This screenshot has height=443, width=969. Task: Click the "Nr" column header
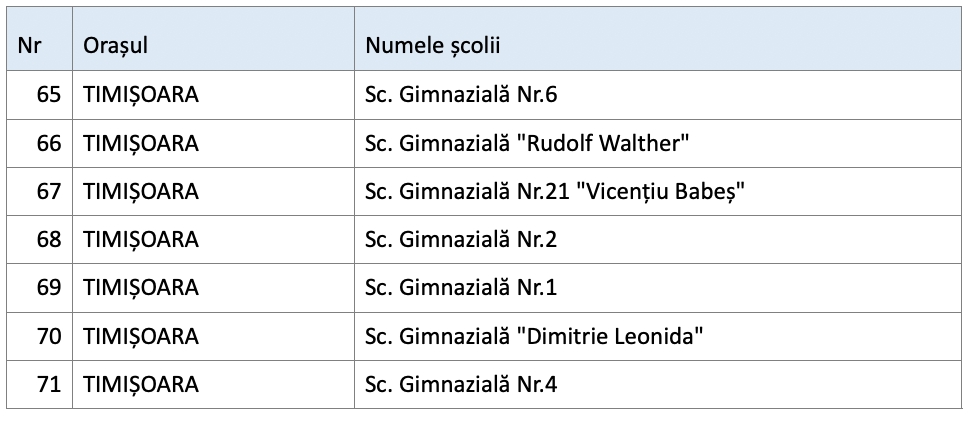click(x=30, y=46)
